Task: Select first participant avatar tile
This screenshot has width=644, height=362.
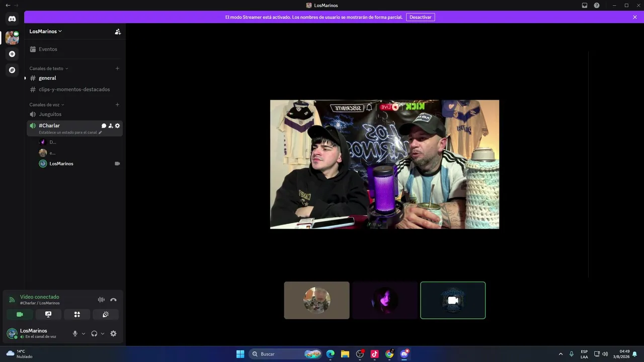Action: tap(316, 300)
